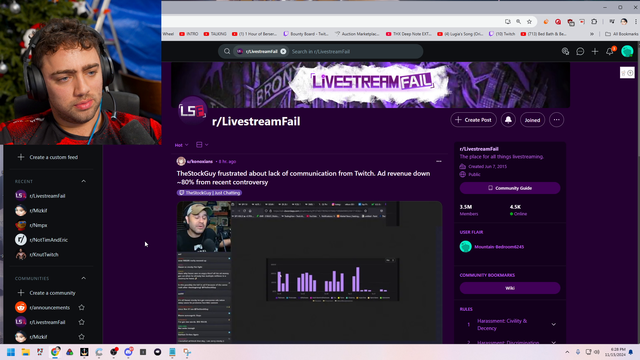This screenshot has height=360, width=640.
Task: Open the notifications bell in Reddit header
Action: [x=610, y=51]
